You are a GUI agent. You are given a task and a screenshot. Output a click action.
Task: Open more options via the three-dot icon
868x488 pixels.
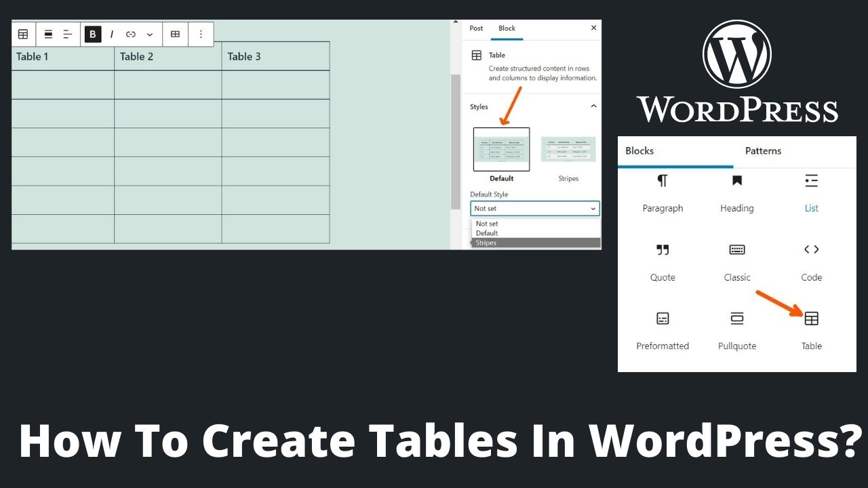tap(201, 34)
